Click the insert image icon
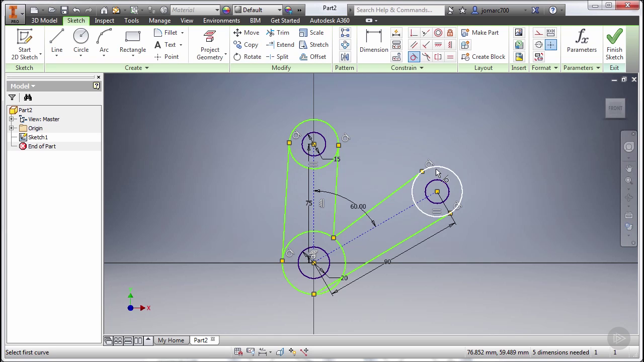The image size is (644, 362). 519,33
